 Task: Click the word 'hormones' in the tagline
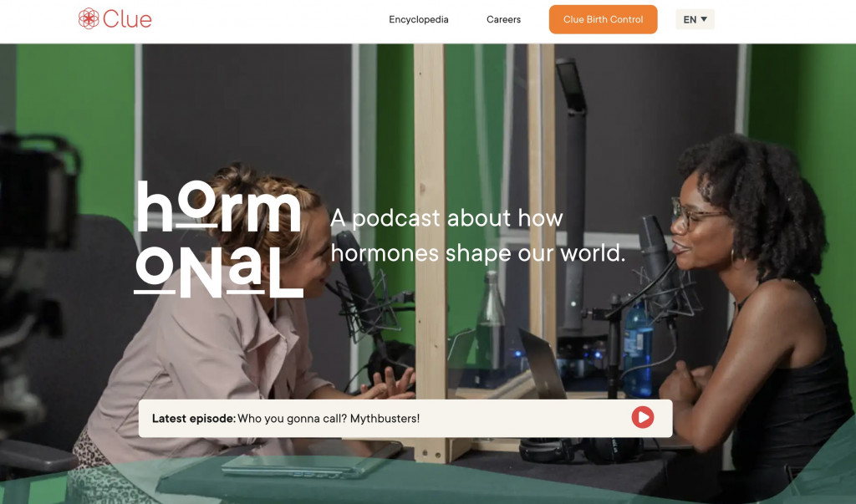click(x=385, y=253)
